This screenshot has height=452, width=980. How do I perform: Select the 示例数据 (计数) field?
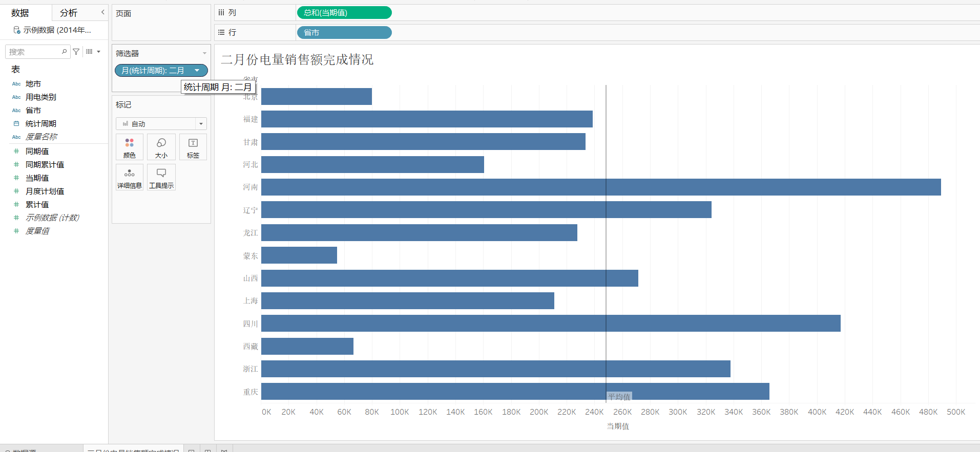(x=52, y=218)
